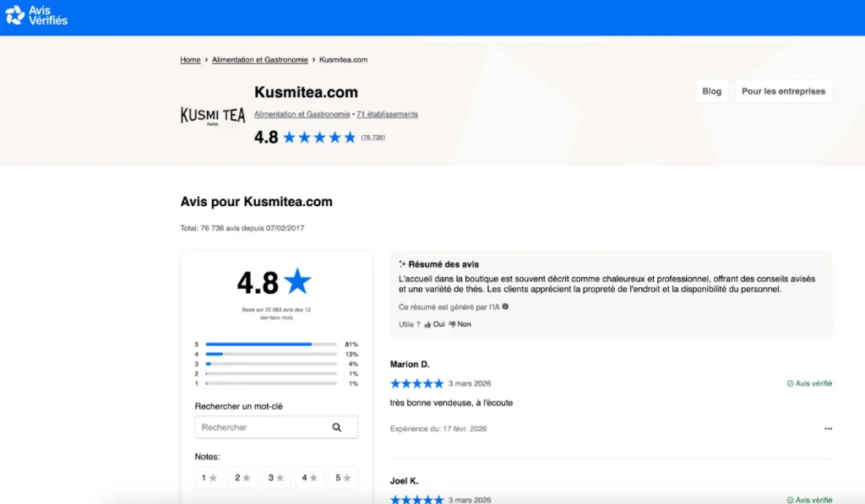This screenshot has width=865, height=504.
Task: Click Pour les entreprises button
Action: [783, 91]
